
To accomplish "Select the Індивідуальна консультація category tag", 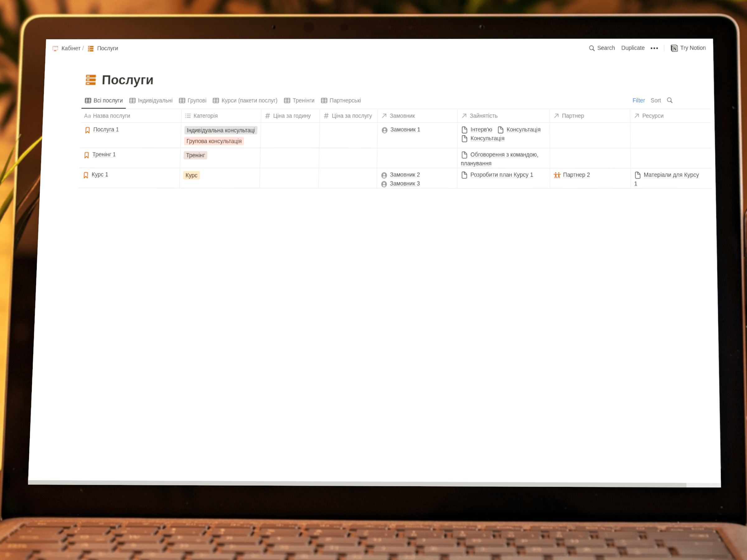I will 221,130.
